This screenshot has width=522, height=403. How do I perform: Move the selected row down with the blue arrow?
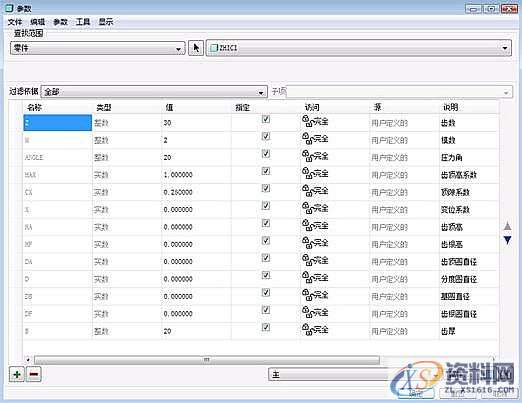point(507,240)
